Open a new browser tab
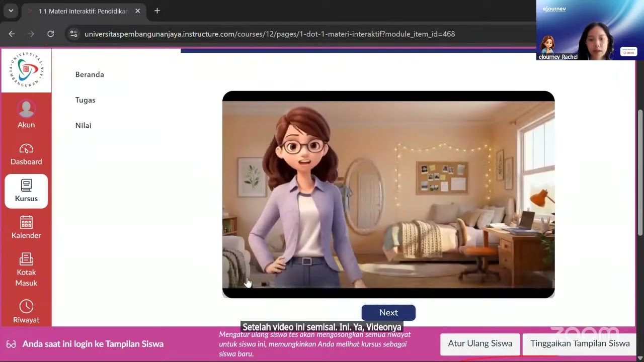Viewport: 644px width, 362px height. click(x=157, y=11)
